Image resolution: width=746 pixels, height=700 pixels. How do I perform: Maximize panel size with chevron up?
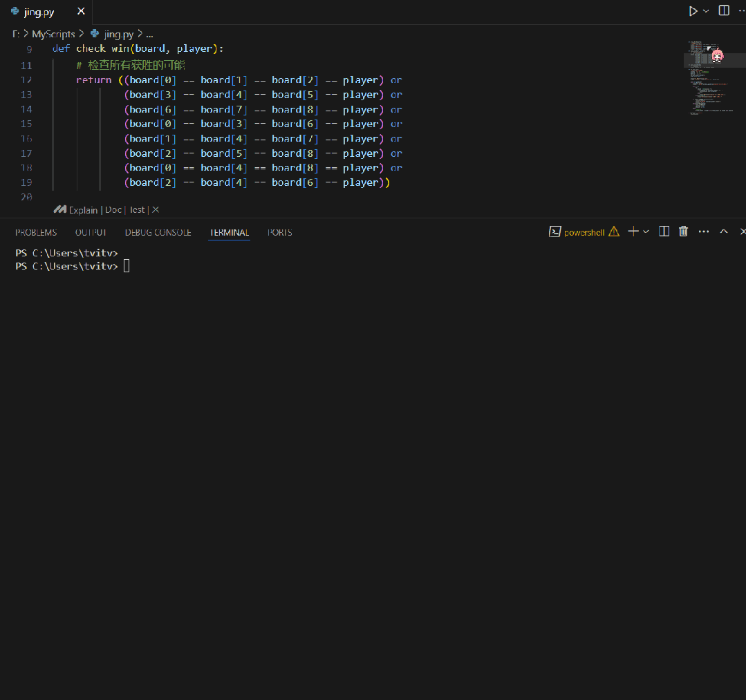[x=724, y=231]
